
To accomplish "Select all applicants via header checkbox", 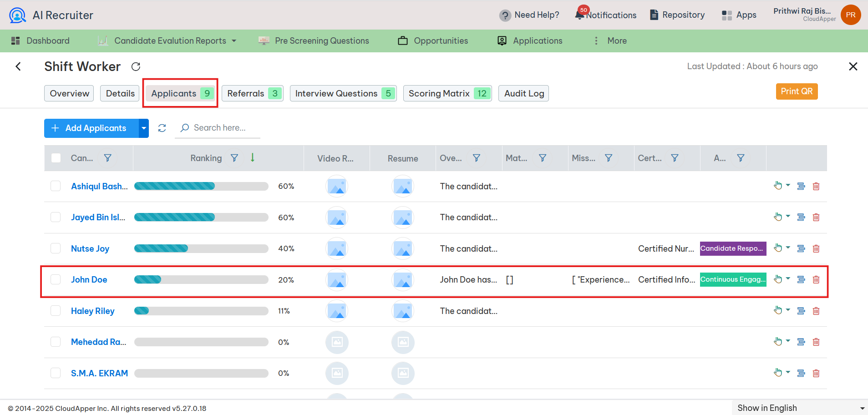I will point(56,157).
